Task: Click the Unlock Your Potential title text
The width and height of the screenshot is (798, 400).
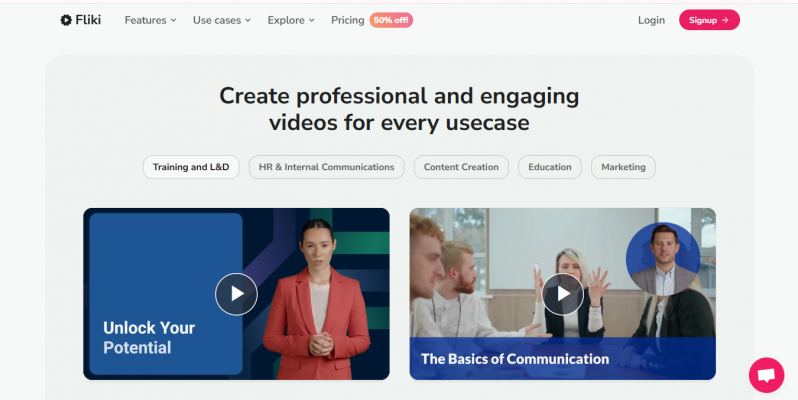Action: [149, 338]
